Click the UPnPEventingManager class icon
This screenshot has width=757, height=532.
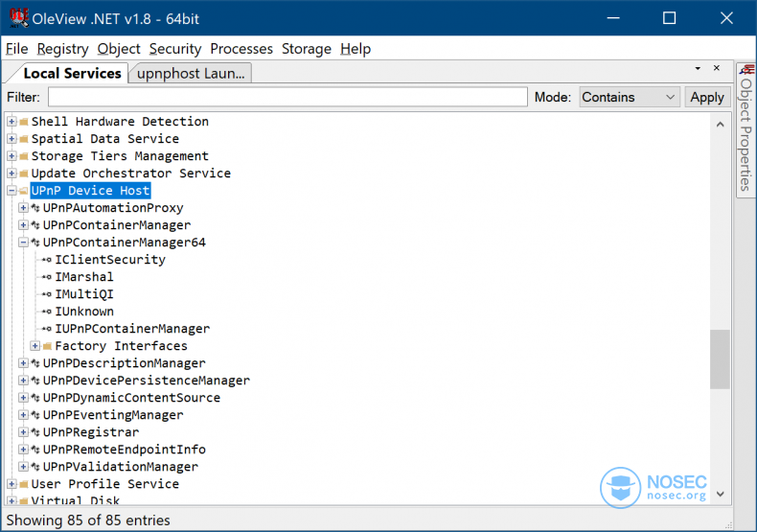point(35,415)
